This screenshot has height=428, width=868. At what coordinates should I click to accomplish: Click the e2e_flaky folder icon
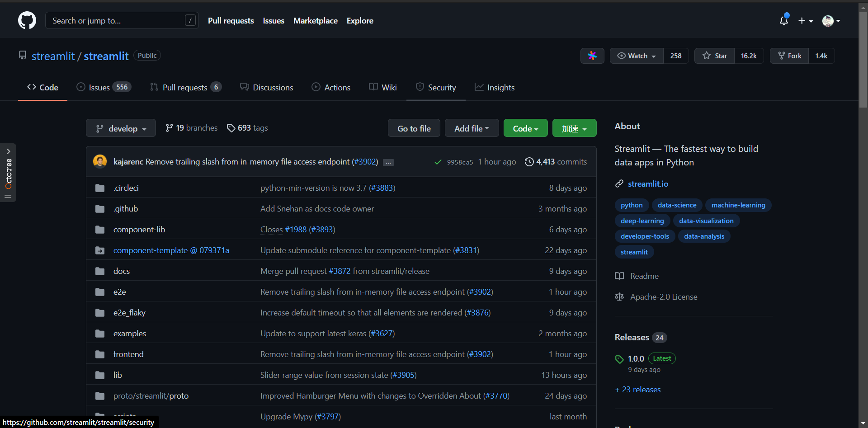(100, 313)
